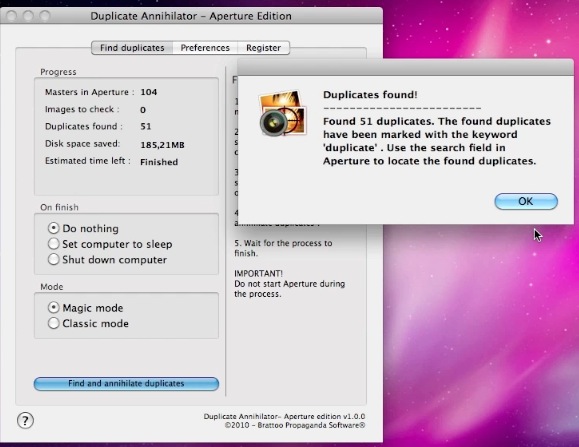Switch to the Find duplicates tab
The image size is (579, 447).
coord(132,48)
